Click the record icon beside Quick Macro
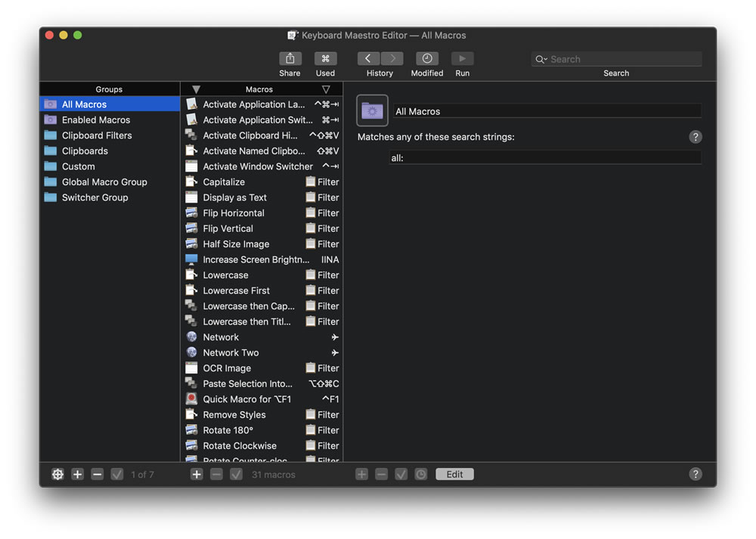 191,398
